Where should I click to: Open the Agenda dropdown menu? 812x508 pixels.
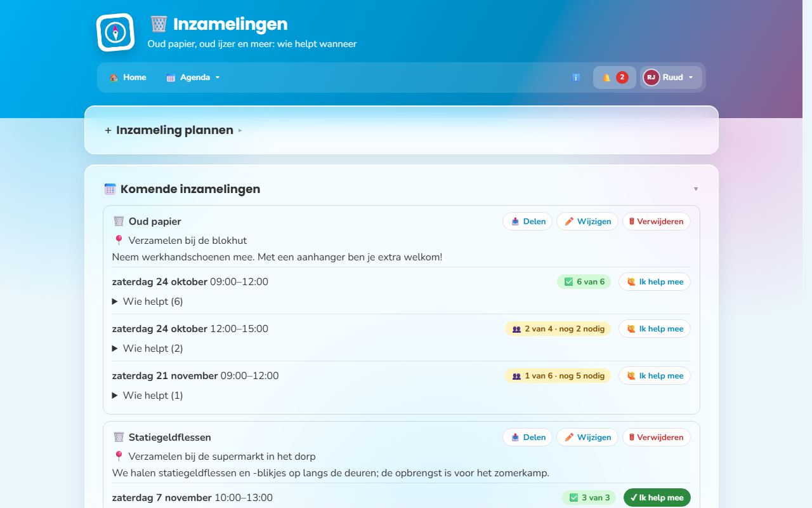(193, 77)
